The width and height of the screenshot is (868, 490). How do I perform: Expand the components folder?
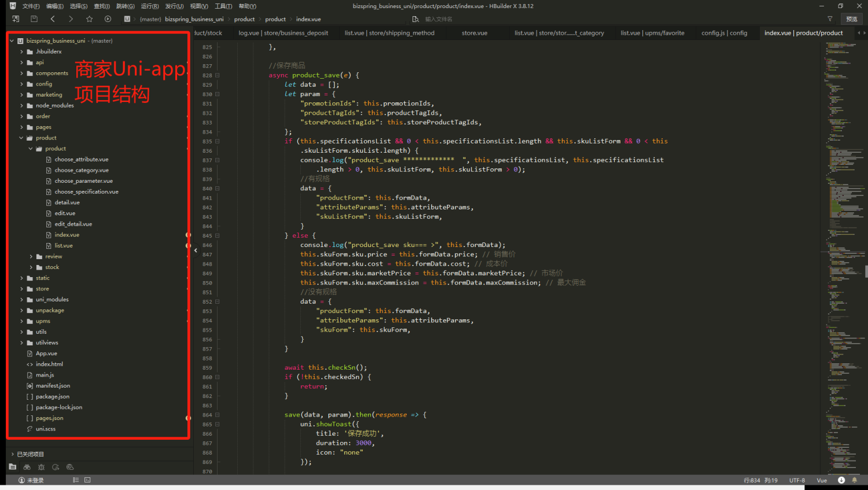pyautogui.click(x=21, y=73)
